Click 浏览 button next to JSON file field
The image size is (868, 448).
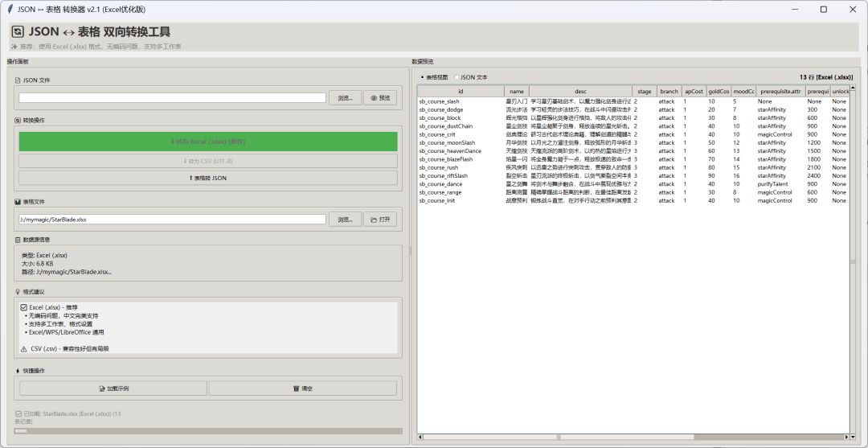coord(346,98)
